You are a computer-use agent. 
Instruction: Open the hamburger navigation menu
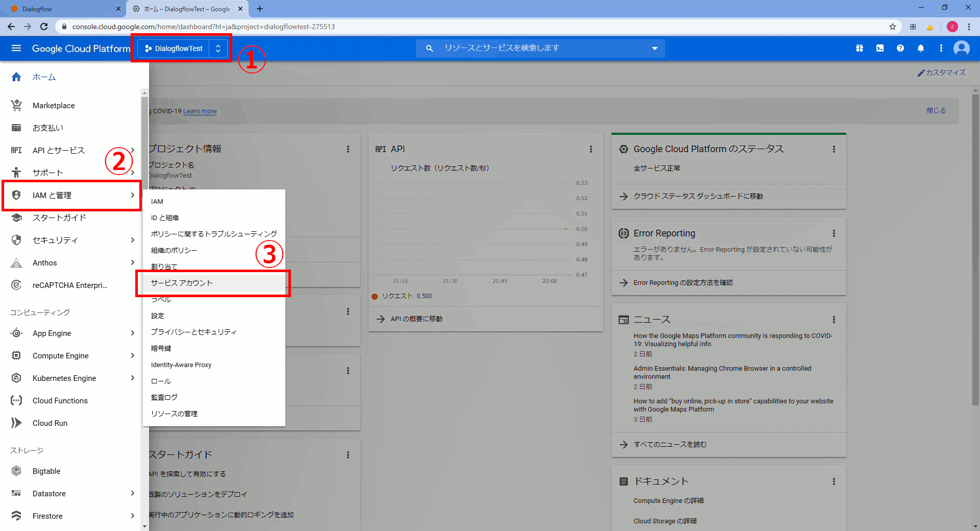tap(16, 48)
